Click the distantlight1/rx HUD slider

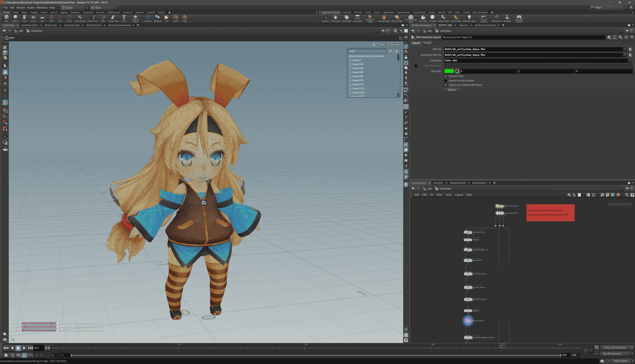point(39,324)
